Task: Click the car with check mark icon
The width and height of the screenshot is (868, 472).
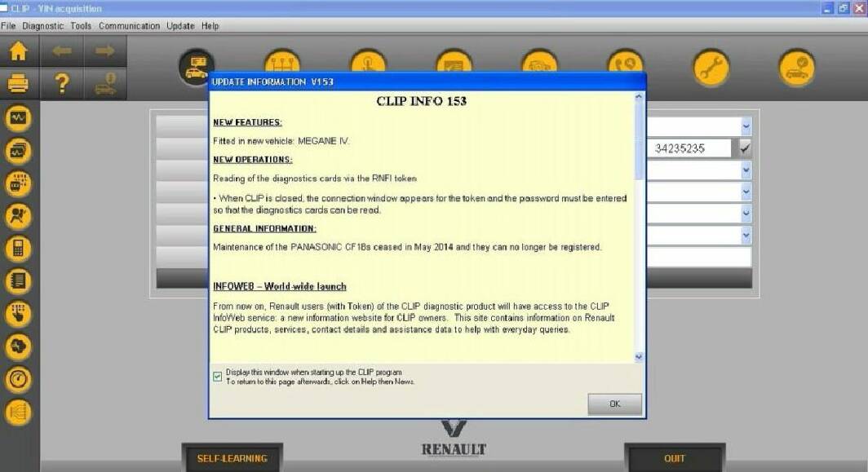Action: pyautogui.click(x=797, y=68)
